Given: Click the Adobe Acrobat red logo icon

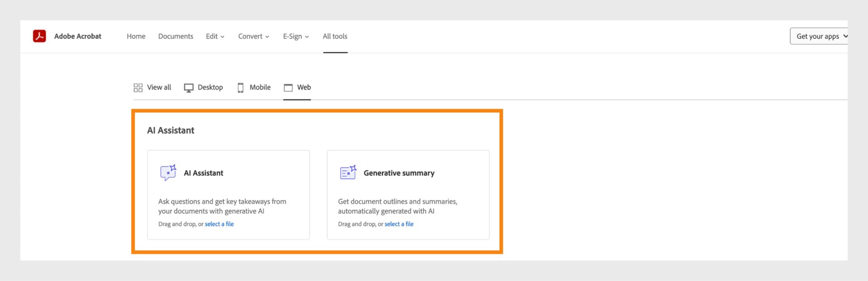Looking at the screenshot, I should click(x=39, y=36).
